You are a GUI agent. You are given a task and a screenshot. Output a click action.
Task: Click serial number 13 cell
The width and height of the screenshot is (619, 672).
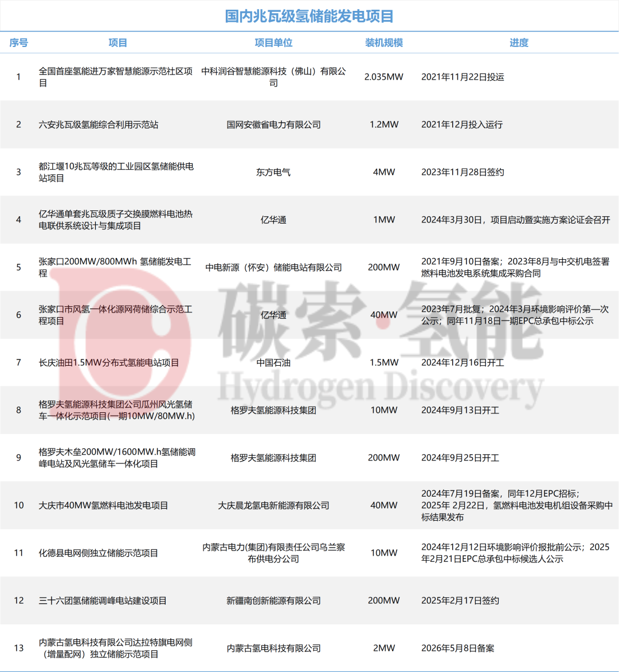coord(18,648)
